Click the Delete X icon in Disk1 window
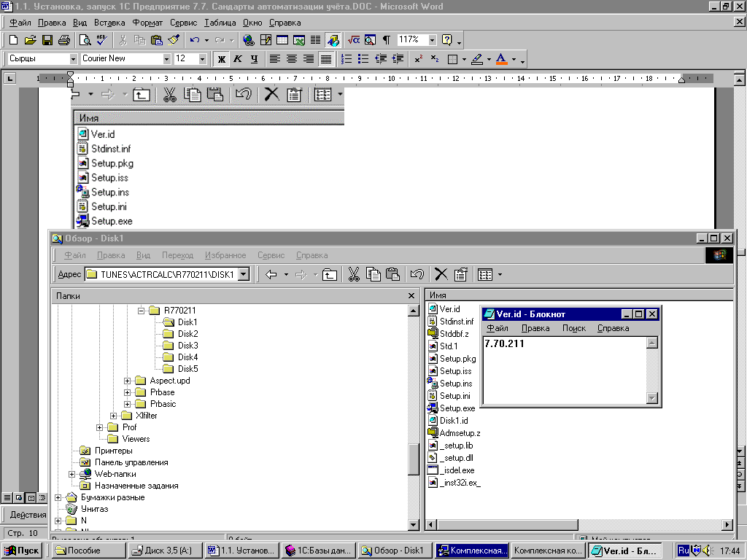 pos(441,274)
